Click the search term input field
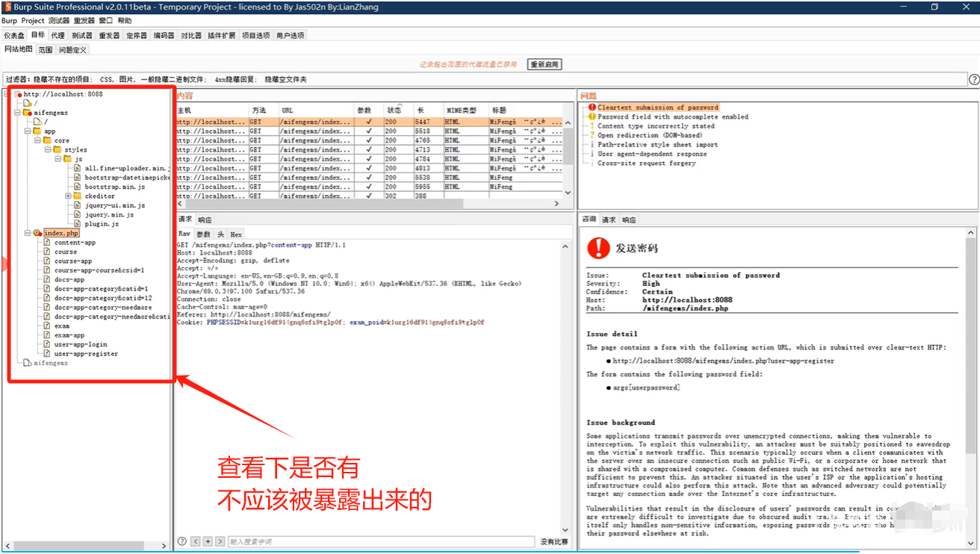Viewport: 980px width, 554px height. (381, 541)
